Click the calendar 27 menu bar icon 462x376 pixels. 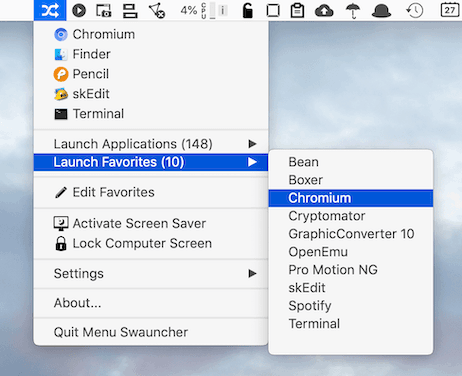(x=450, y=10)
